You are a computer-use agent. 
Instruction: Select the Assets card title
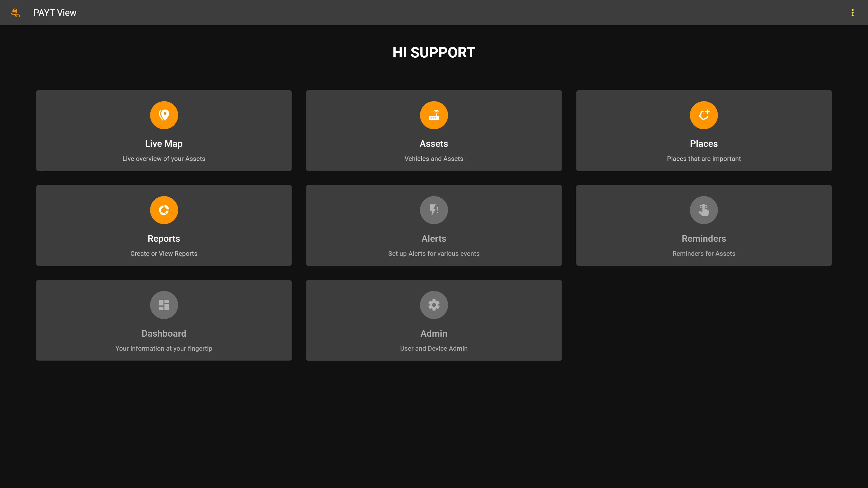point(434,144)
